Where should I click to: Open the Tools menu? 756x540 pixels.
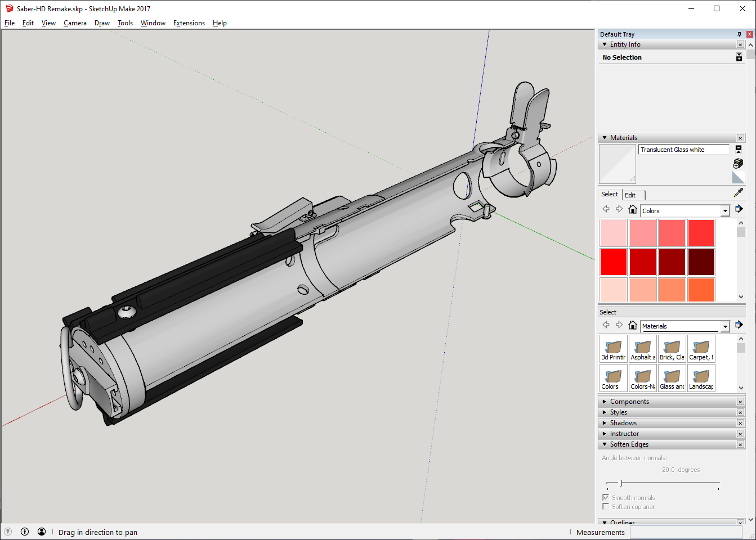click(125, 23)
